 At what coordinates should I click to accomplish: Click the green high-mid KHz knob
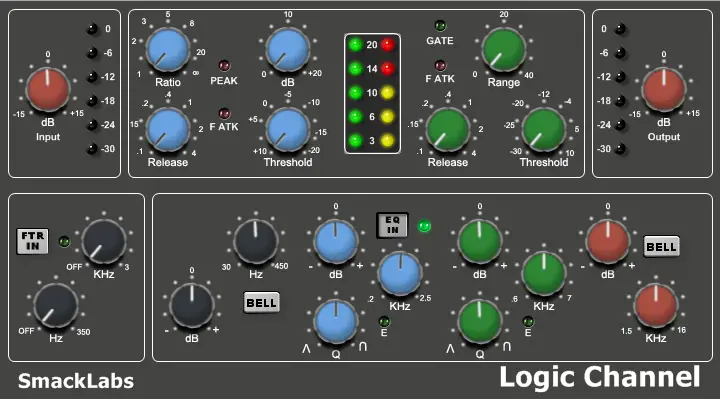pyautogui.click(x=544, y=274)
